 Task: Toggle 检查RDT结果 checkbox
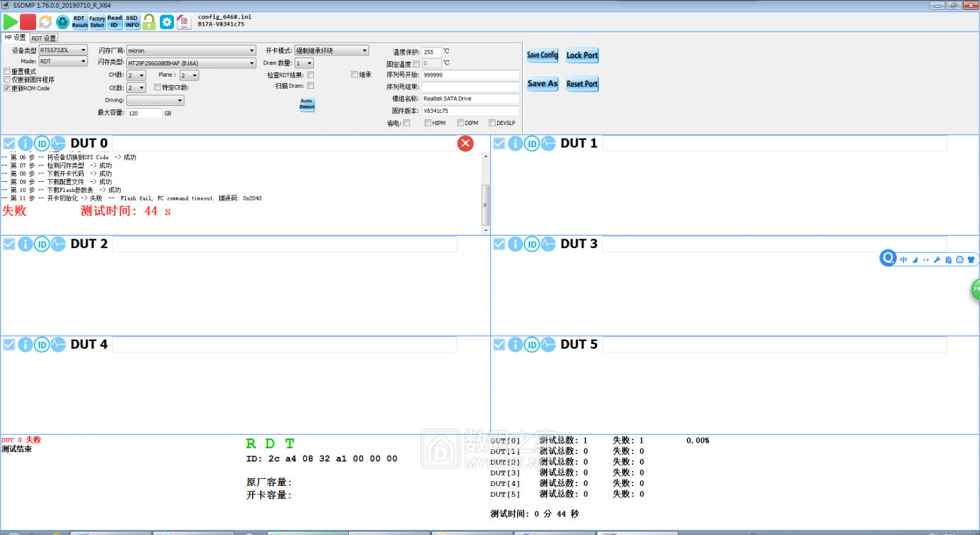pos(310,75)
